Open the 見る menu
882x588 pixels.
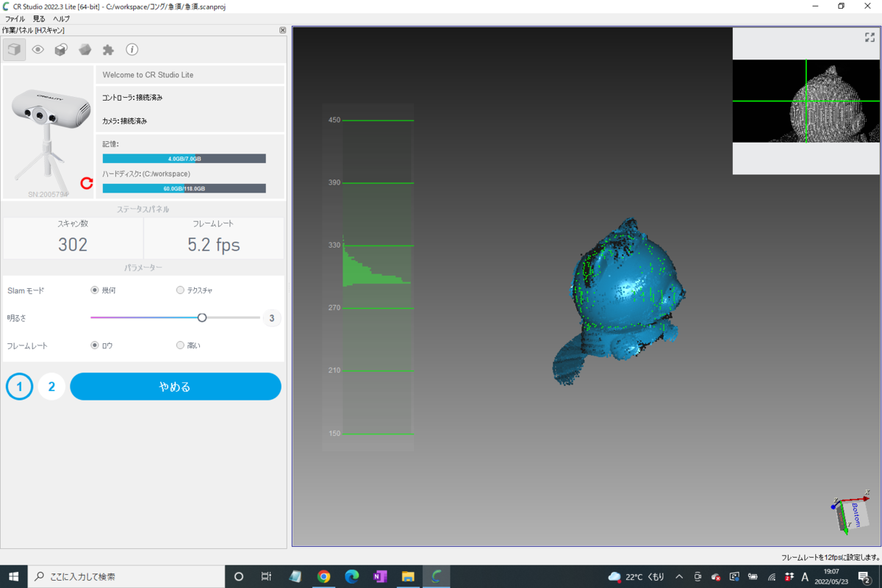point(39,18)
